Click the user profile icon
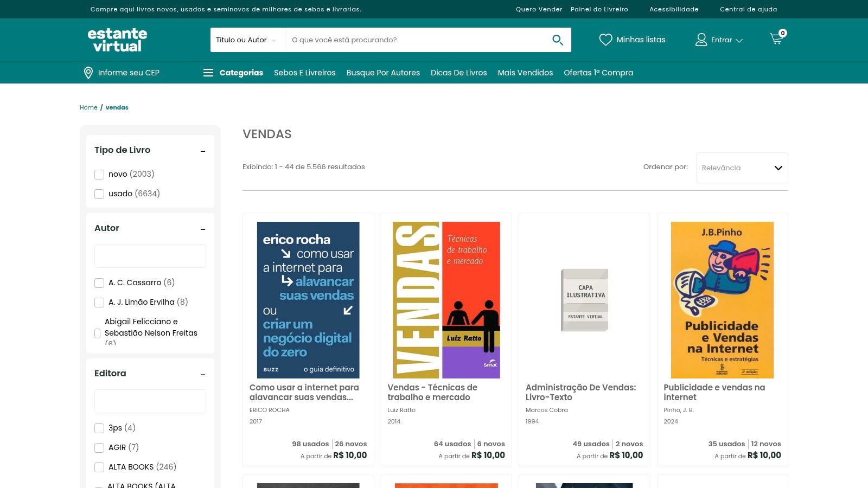Screen dimensions: 868x488 [701, 40]
